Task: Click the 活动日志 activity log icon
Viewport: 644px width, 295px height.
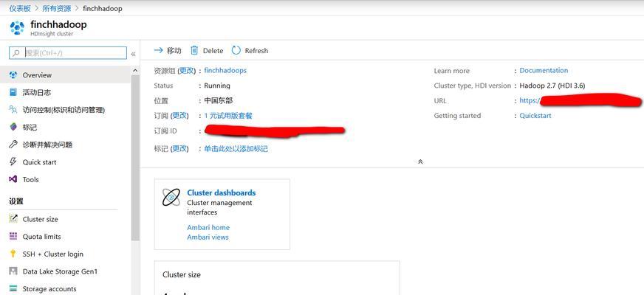Action: [x=13, y=92]
